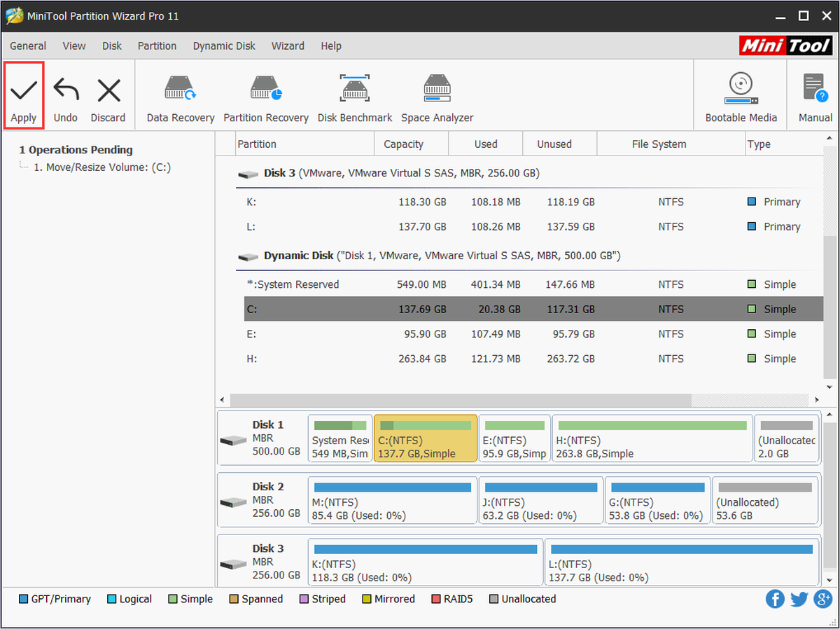The height and width of the screenshot is (629, 840).
Task: Apply the pending operations
Action: pyautogui.click(x=24, y=95)
